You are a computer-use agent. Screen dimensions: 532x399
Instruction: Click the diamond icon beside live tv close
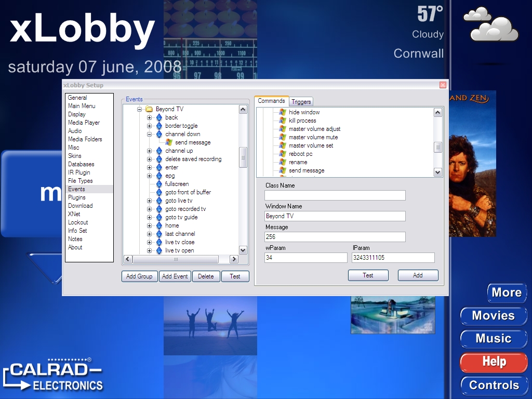click(x=159, y=242)
